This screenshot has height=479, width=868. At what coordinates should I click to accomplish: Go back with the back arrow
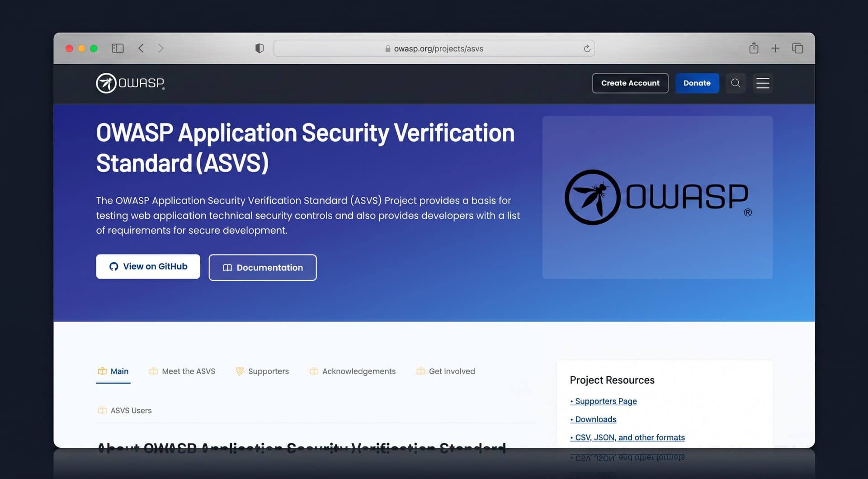point(141,48)
